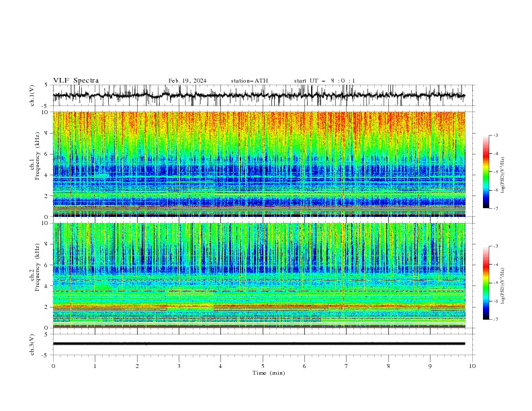
Task: Click the time axis tick label "6"
Action: (304, 366)
